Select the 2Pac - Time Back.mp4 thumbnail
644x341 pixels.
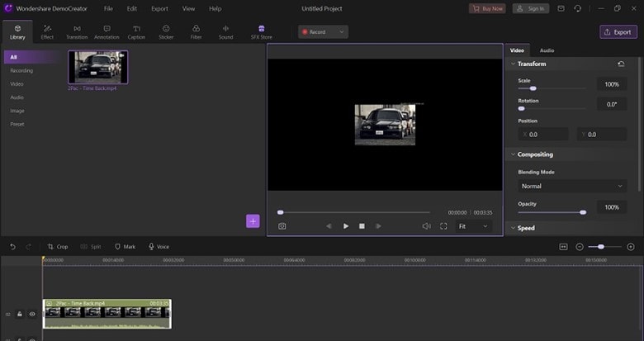[x=97, y=67]
